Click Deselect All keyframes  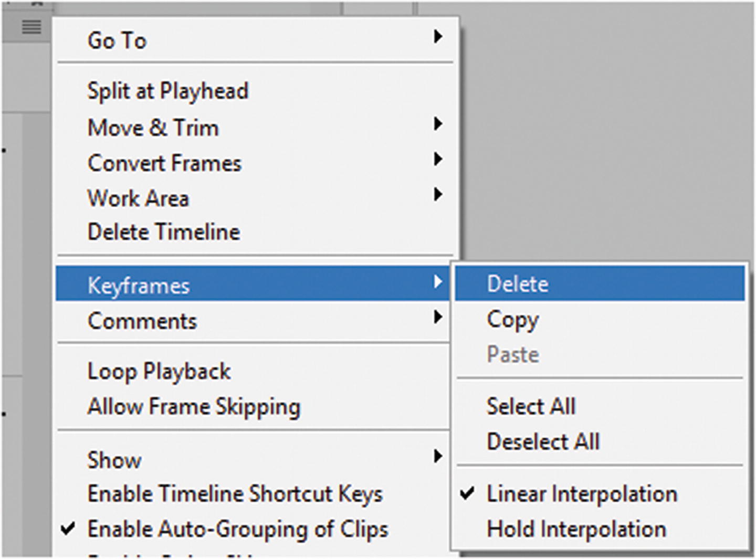(543, 441)
